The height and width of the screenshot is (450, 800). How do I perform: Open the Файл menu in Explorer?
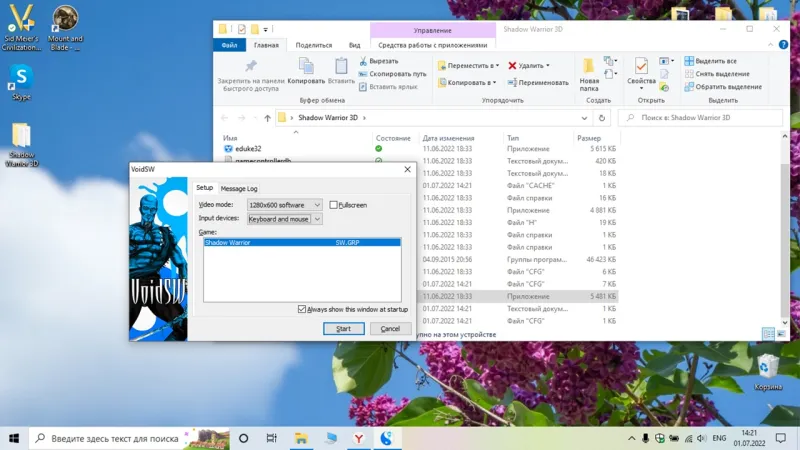tap(229, 45)
